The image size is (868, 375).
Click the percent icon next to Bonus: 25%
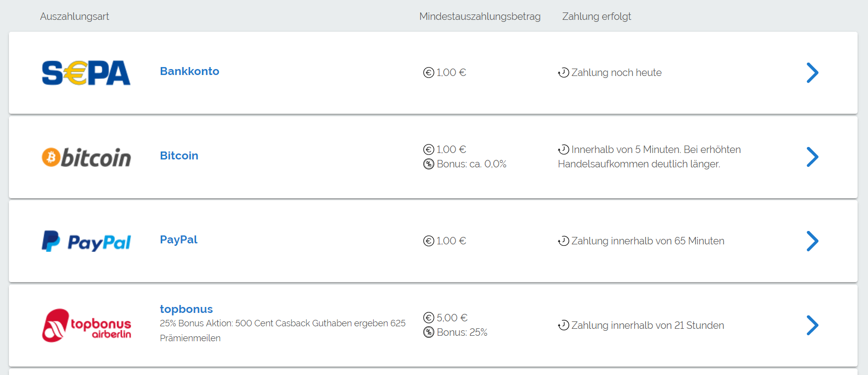429,332
